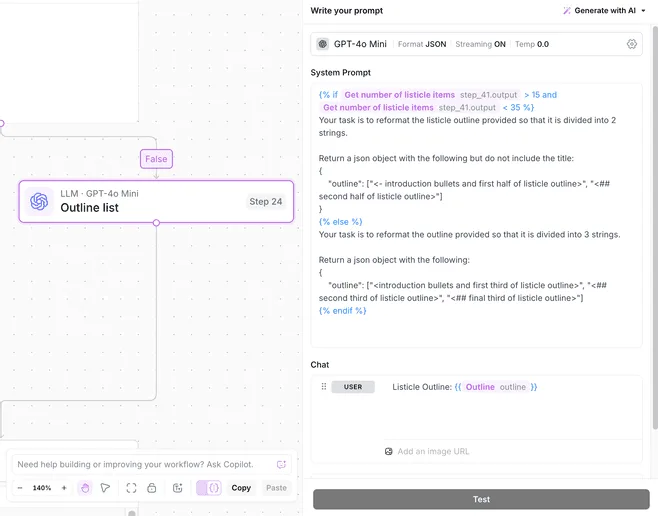Image resolution: width=658 pixels, height=516 pixels.
Task: Click the Format JSON option
Action: pyautogui.click(x=422, y=44)
